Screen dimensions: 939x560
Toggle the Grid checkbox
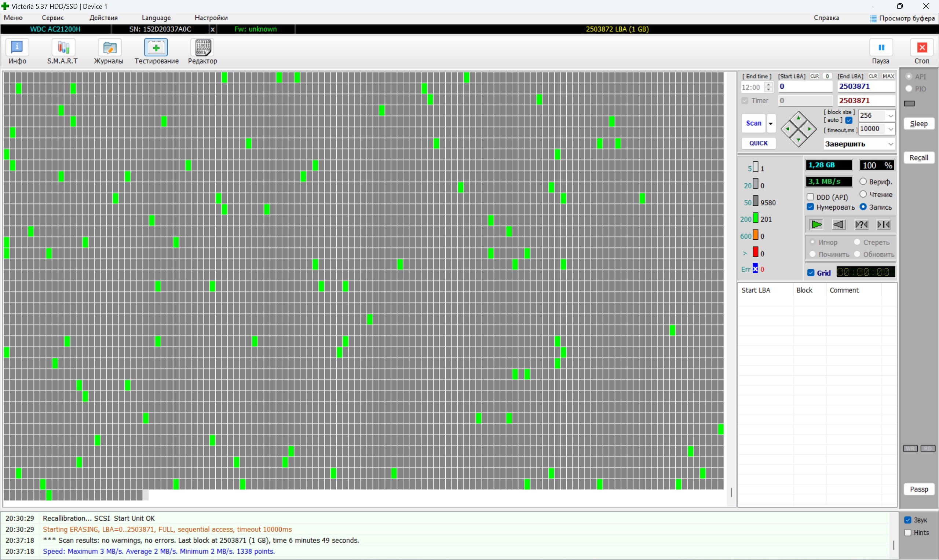pyautogui.click(x=811, y=273)
